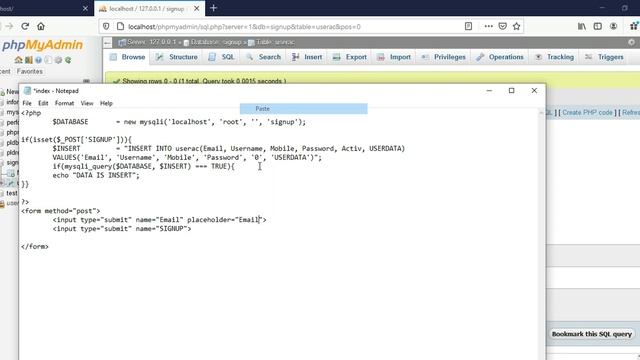
Task: Close the first browser tab
Action: (85, 8)
